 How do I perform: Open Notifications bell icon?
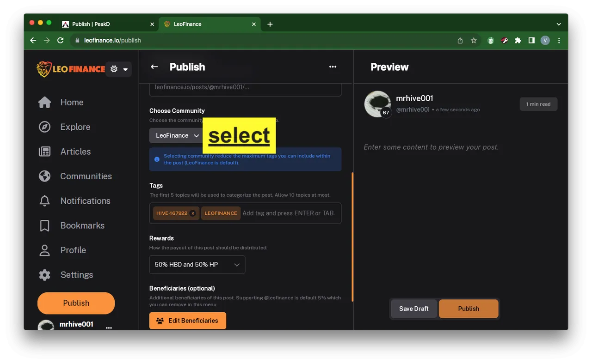(x=45, y=200)
